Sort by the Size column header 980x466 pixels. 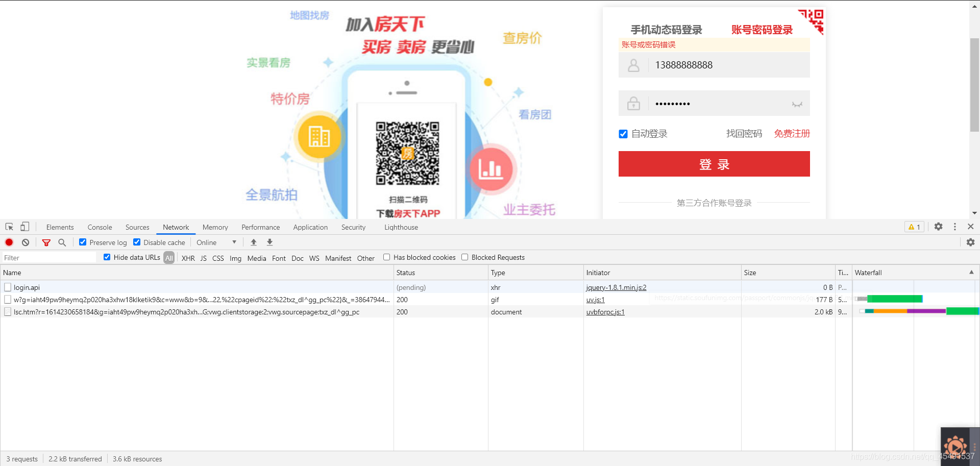pos(788,273)
